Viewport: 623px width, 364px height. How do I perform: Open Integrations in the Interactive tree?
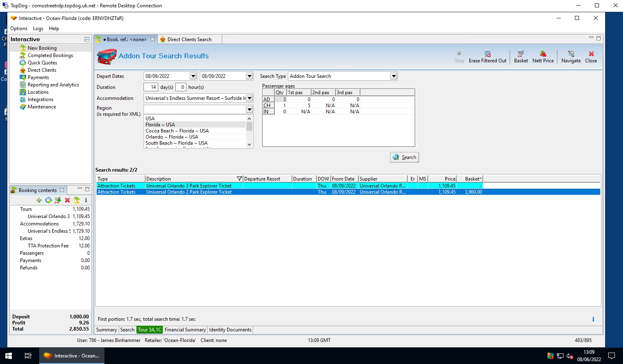(40, 99)
